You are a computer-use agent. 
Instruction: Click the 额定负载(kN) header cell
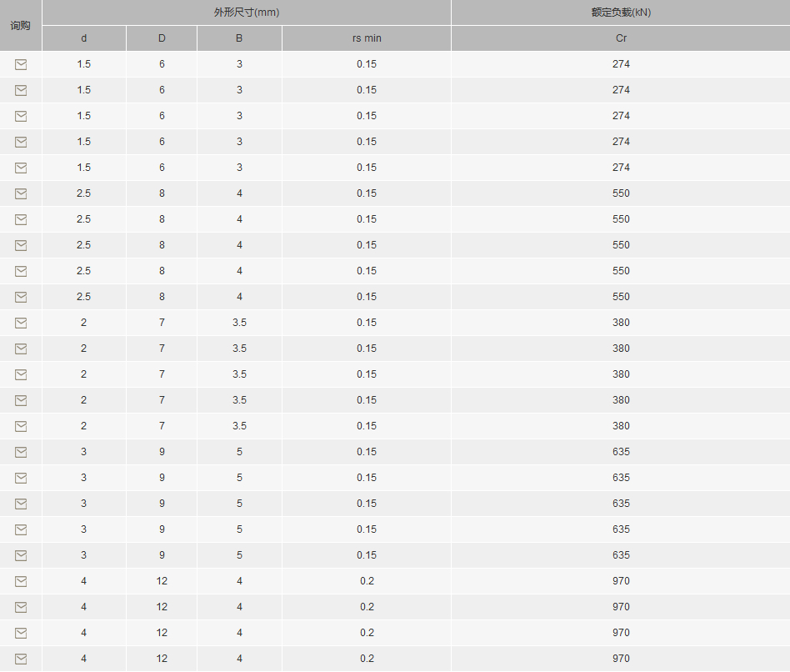pos(621,13)
